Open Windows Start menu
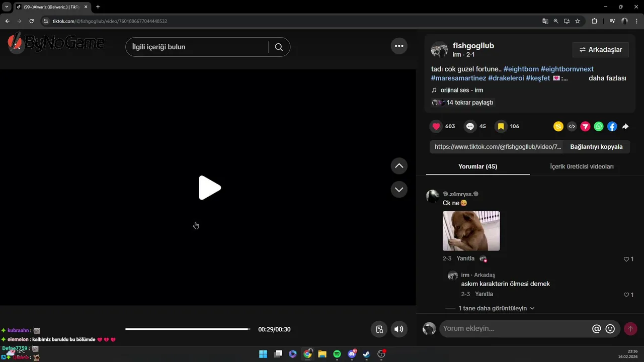 (x=263, y=354)
